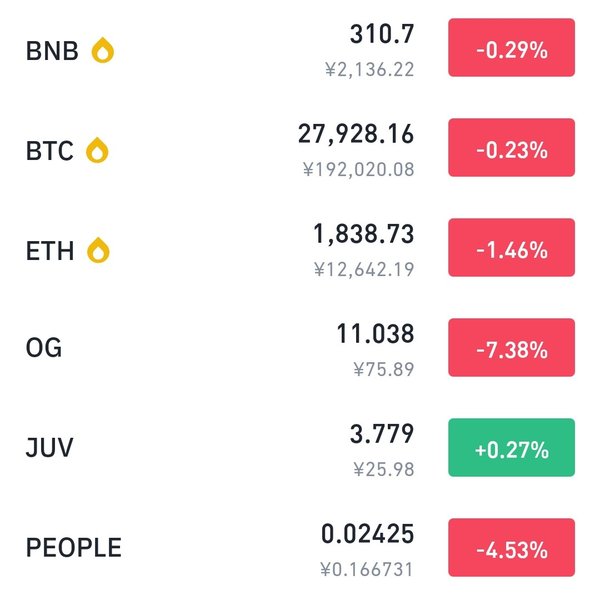
Task: Select the BNB price 310.7
Action: 382,34
